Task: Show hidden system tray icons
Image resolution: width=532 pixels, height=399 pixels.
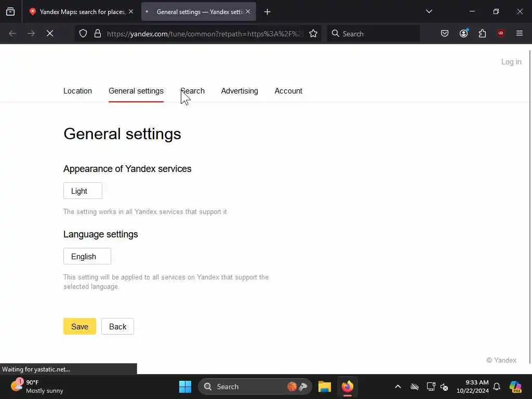Action: (398, 387)
